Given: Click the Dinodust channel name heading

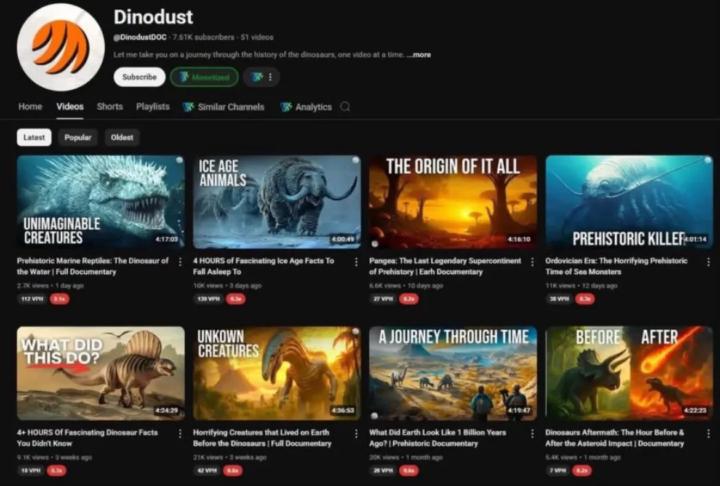Looking at the screenshot, I should click(153, 17).
